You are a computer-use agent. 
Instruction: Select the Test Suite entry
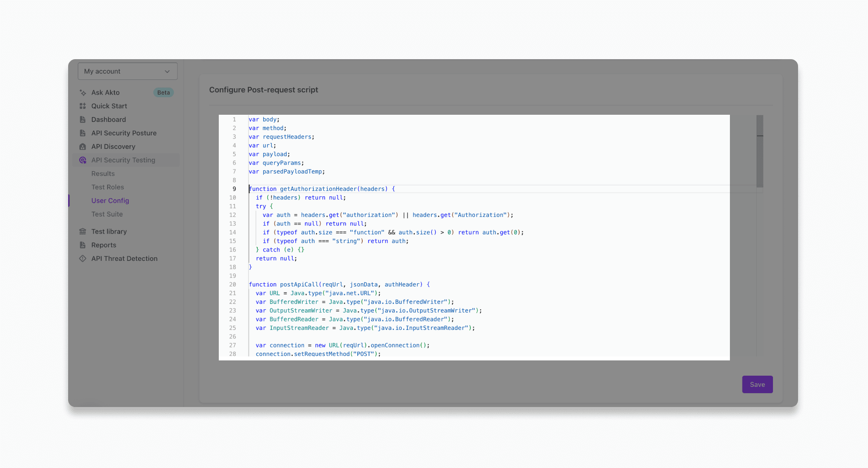click(x=107, y=214)
